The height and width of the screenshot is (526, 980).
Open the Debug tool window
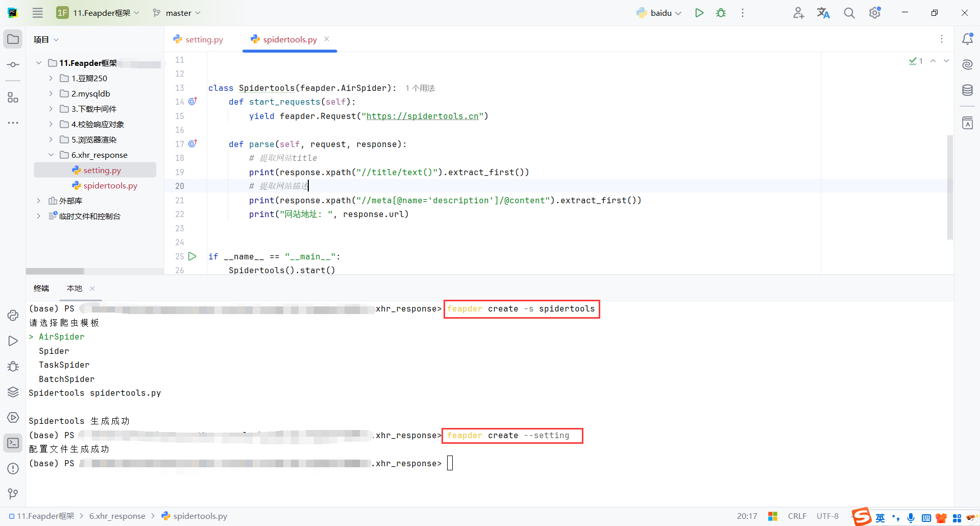pos(13,366)
